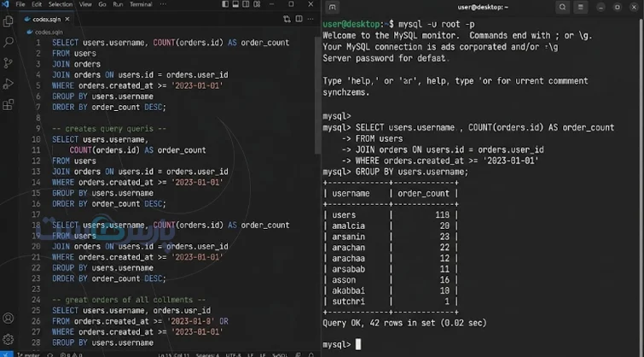The image size is (644, 357).
Task: Open the Terminal menu
Action: tap(141, 4)
